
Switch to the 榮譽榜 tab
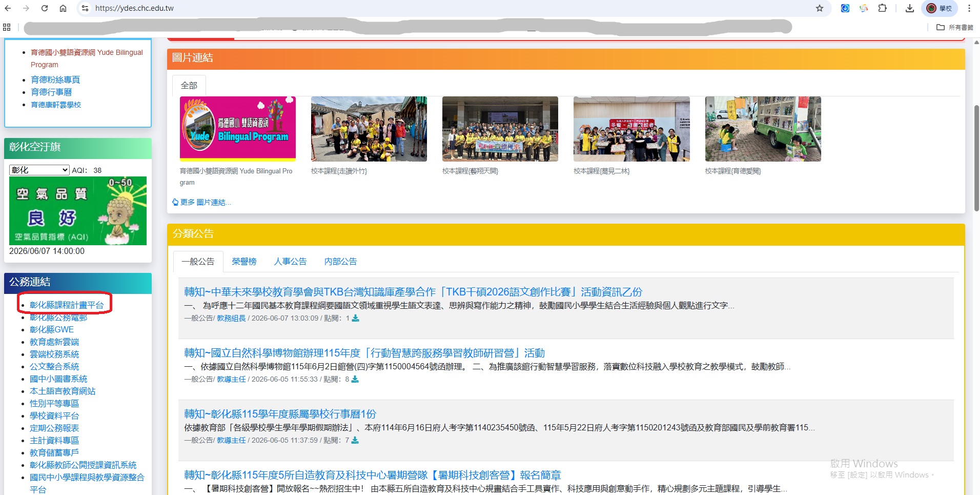click(x=244, y=262)
